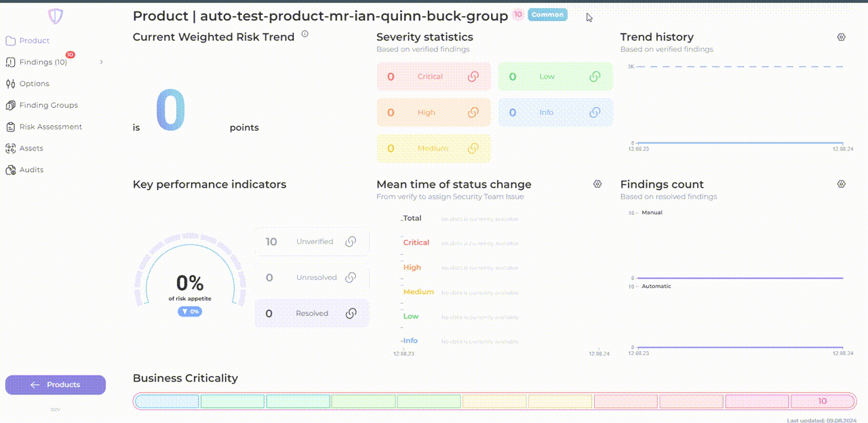Click the Resolved findings link icon
This screenshot has width=868, height=423.
coord(351,313)
